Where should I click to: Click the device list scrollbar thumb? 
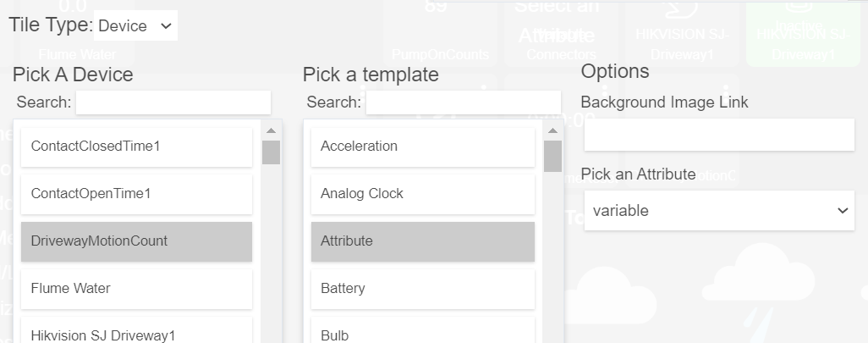pyautogui.click(x=272, y=152)
